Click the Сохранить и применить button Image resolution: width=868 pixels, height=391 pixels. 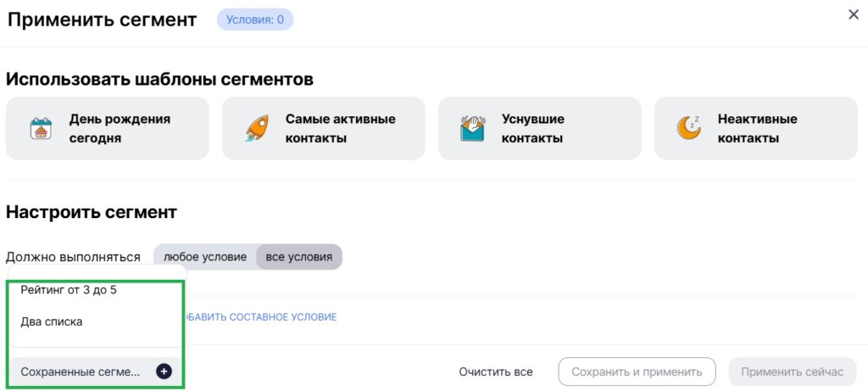click(637, 371)
